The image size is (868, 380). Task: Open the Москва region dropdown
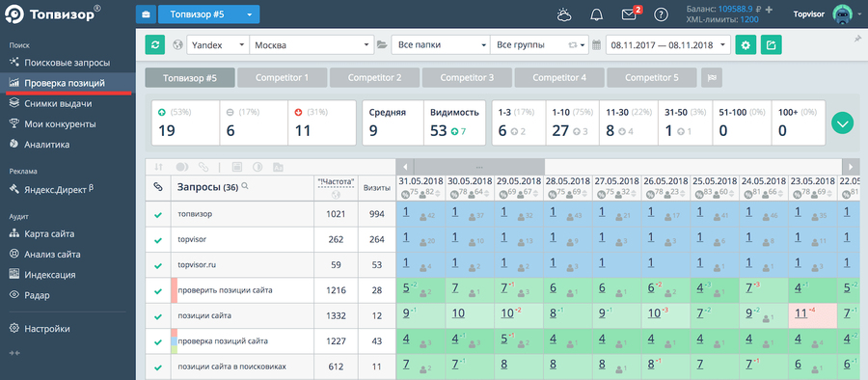[x=312, y=45]
